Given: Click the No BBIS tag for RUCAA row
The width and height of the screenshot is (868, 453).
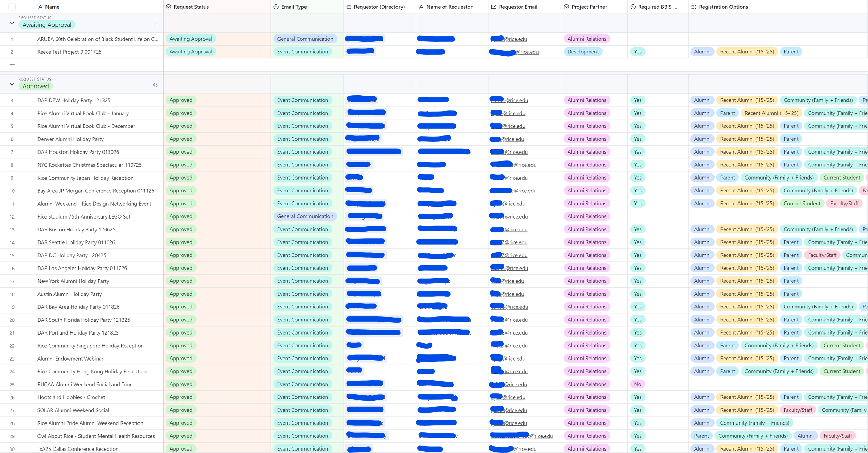Looking at the screenshot, I should tap(637, 384).
